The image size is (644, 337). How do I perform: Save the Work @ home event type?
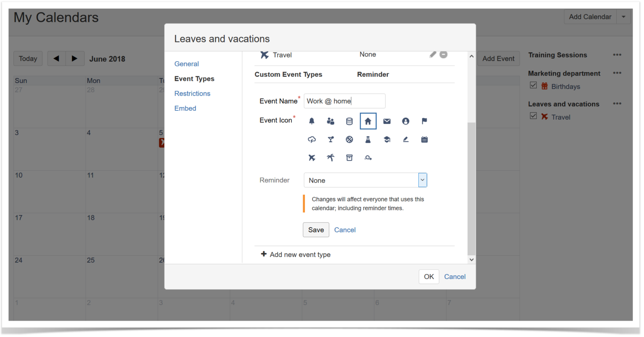tap(316, 230)
